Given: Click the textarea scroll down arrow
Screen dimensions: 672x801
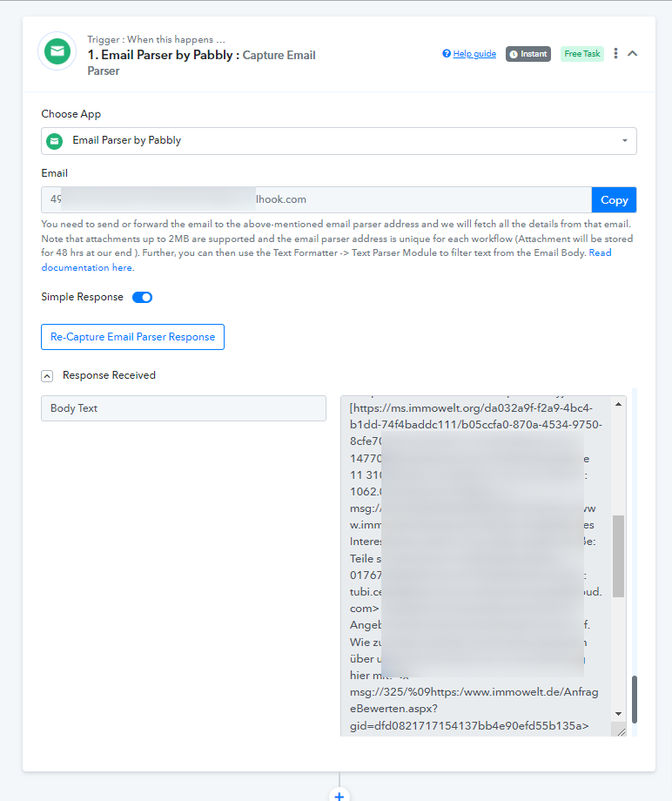Looking at the screenshot, I should [x=618, y=714].
